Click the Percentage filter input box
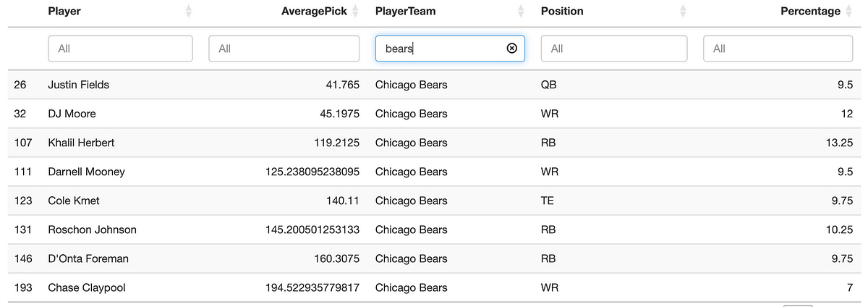Screen dimensions: 868x307 (778, 49)
